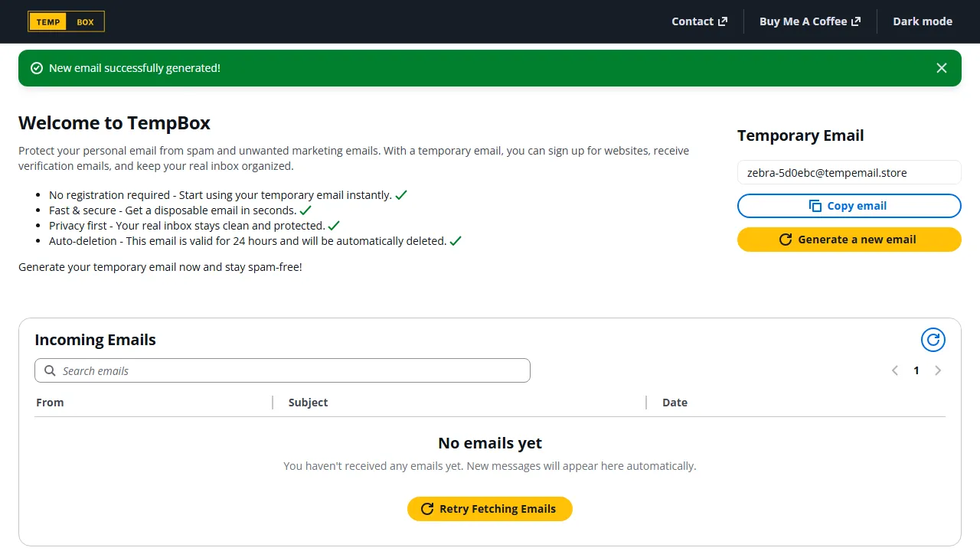Click inside the Search emails field

point(283,370)
